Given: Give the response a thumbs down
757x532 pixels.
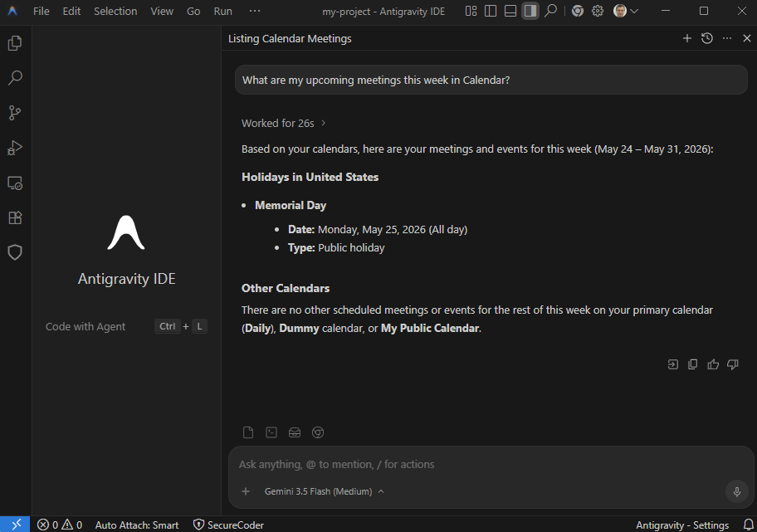Looking at the screenshot, I should [x=733, y=364].
